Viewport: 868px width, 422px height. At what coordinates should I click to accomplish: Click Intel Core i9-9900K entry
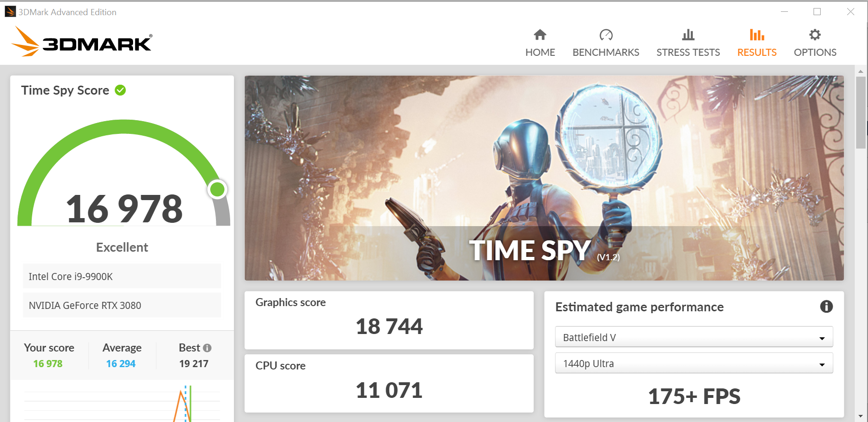pos(122,276)
